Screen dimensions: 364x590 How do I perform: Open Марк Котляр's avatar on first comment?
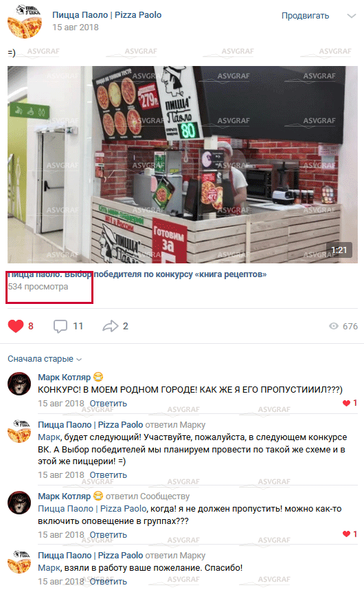point(19,384)
